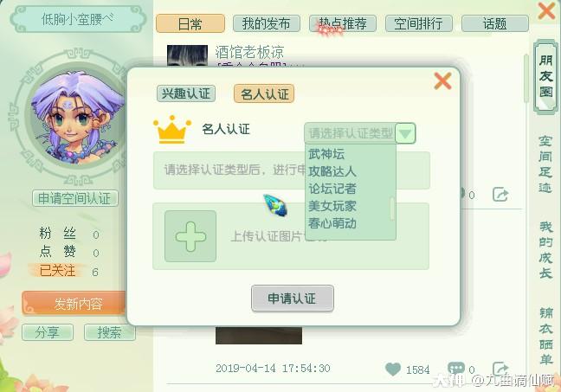
Task: Click the orange 发新内容 button
Action: [x=74, y=303]
